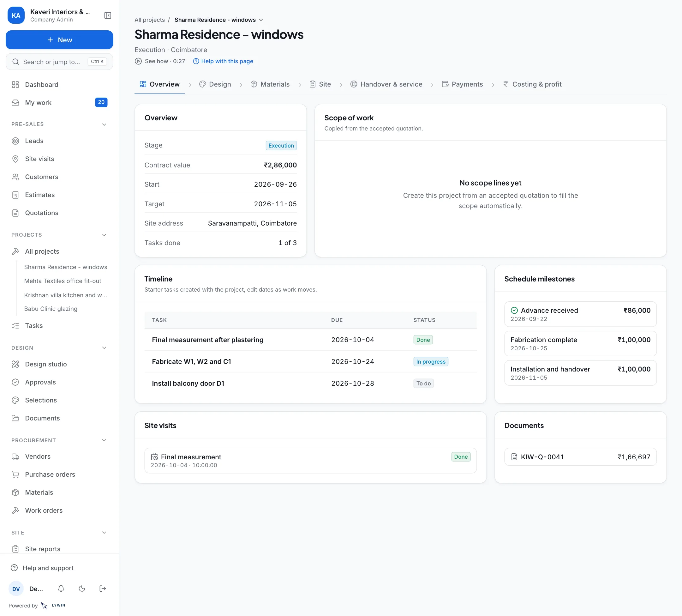Collapse the PRE-SALES section

[104, 124]
